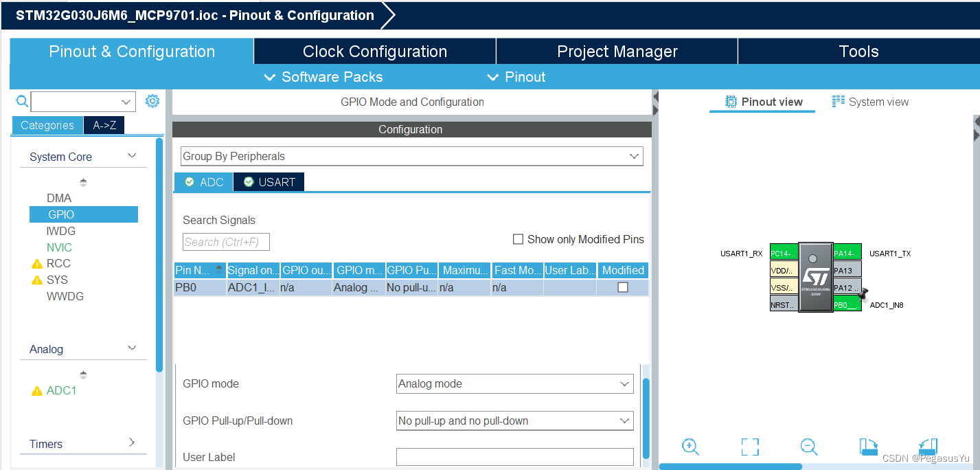Image resolution: width=980 pixels, height=470 pixels.
Task: Select WWDG in System Core
Action: click(65, 296)
